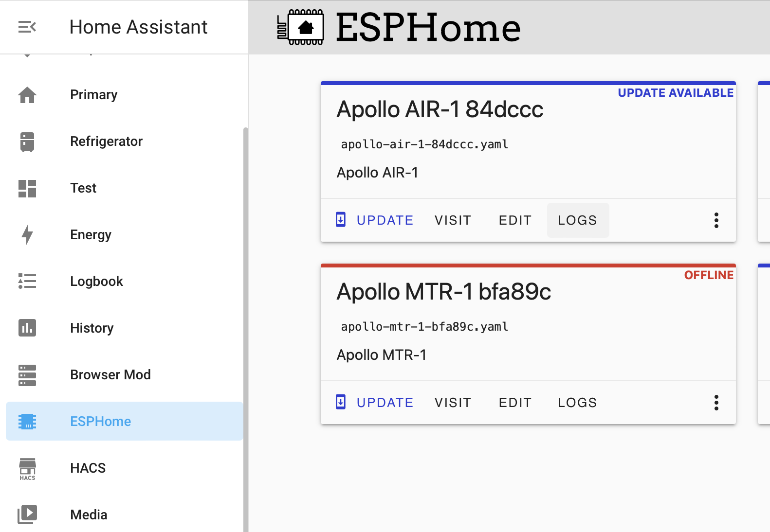Click the Media play icon
This screenshot has height=532, width=770.
27,514
